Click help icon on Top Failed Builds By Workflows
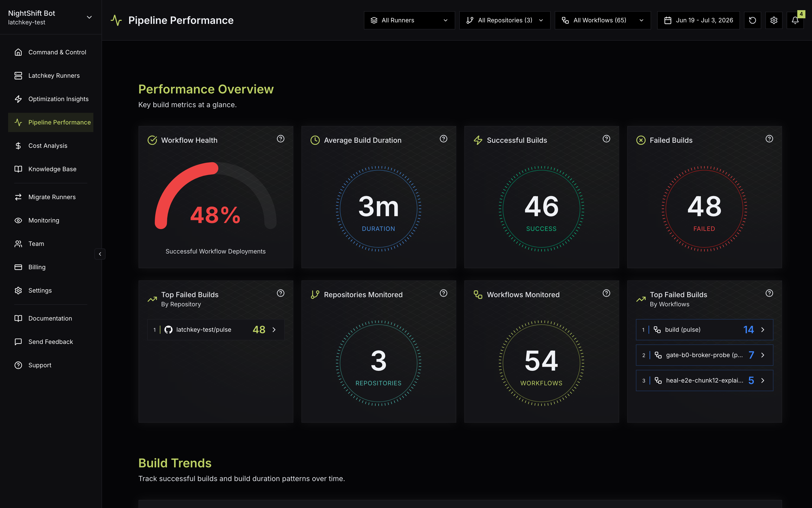Image resolution: width=812 pixels, height=508 pixels. coord(769,293)
